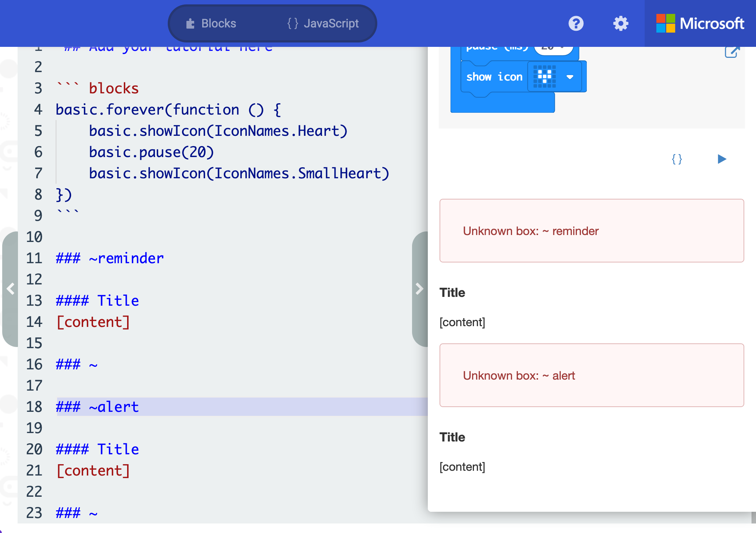Open the settings gear menu

click(x=620, y=23)
